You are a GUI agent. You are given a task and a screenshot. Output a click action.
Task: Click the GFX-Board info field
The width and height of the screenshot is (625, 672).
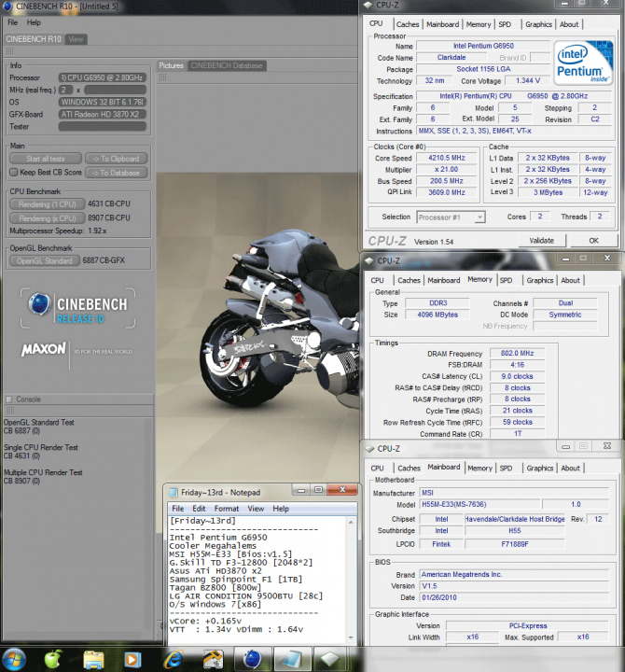[x=103, y=115]
